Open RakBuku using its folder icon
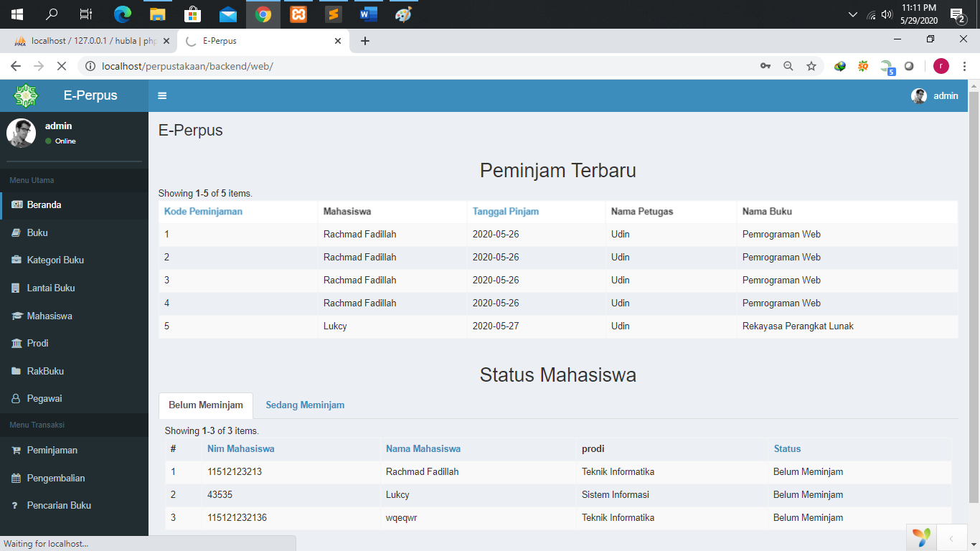Viewport: 980px width, 551px height. point(17,371)
